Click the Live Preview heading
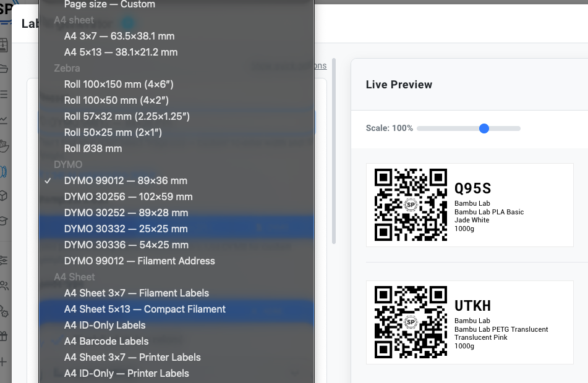Viewport: 588px width, 383px height. 399,85
